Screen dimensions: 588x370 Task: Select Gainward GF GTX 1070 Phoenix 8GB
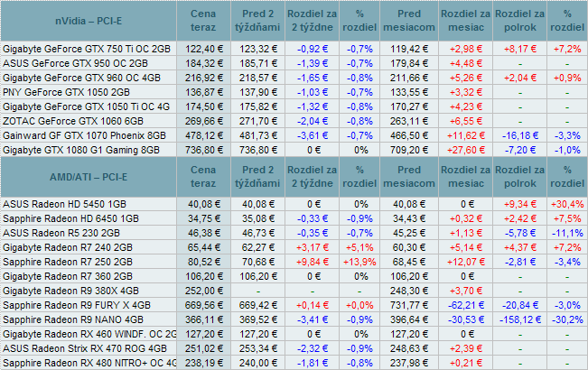point(84,135)
